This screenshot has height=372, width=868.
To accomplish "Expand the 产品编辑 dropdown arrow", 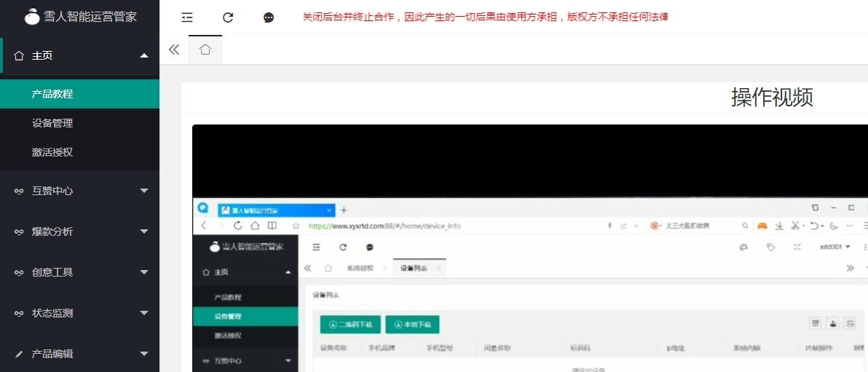I will pos(144,354).
